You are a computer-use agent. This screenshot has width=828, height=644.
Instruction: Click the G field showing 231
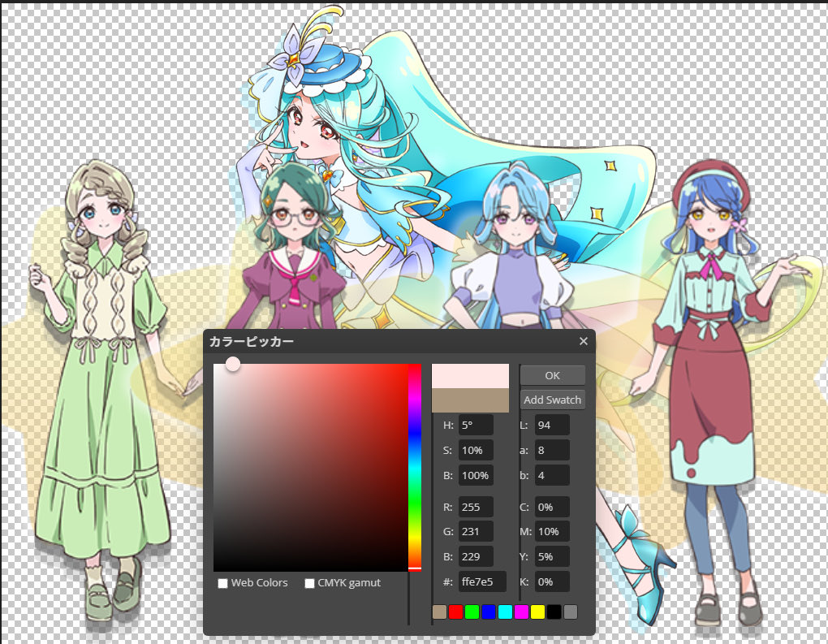click(476, 531)
